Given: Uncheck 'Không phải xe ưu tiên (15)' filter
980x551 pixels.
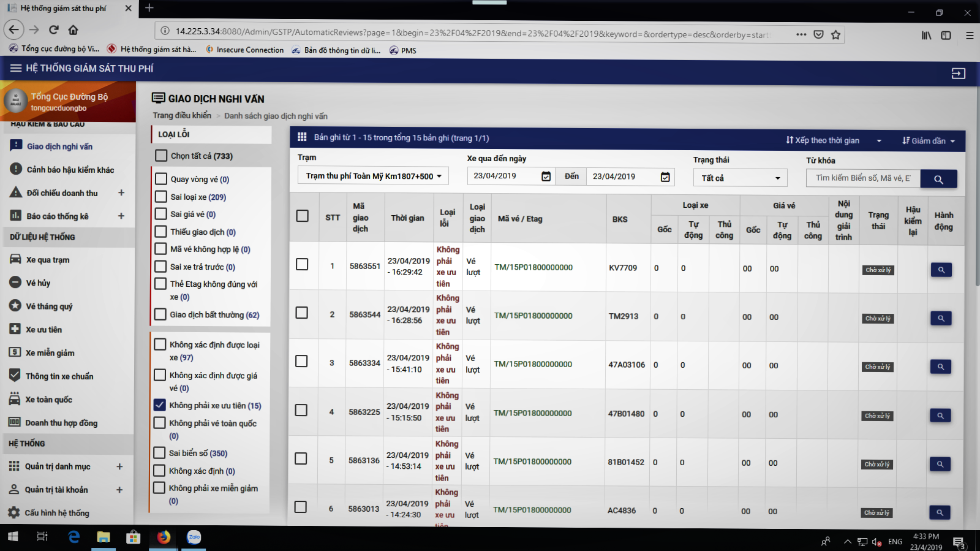Looking at the screenshot, I should point(160,405).
